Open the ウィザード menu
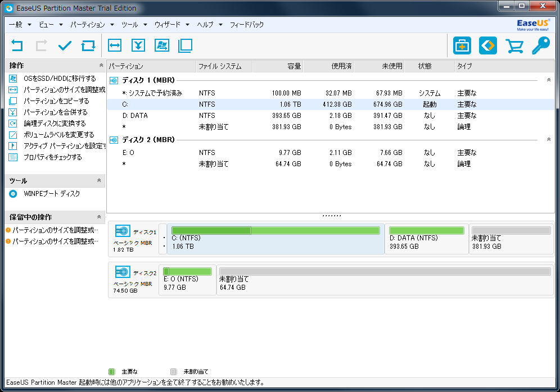560x392 pixels. (x=171, y=25)
